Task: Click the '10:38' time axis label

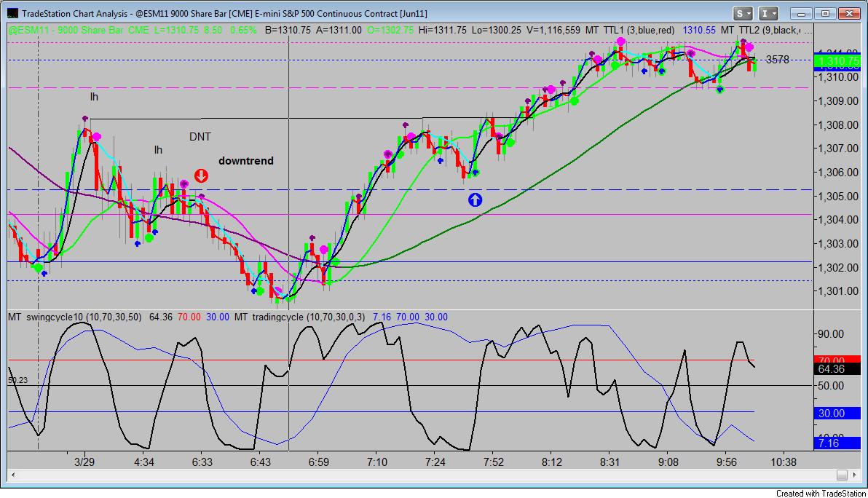Action: 784,462
